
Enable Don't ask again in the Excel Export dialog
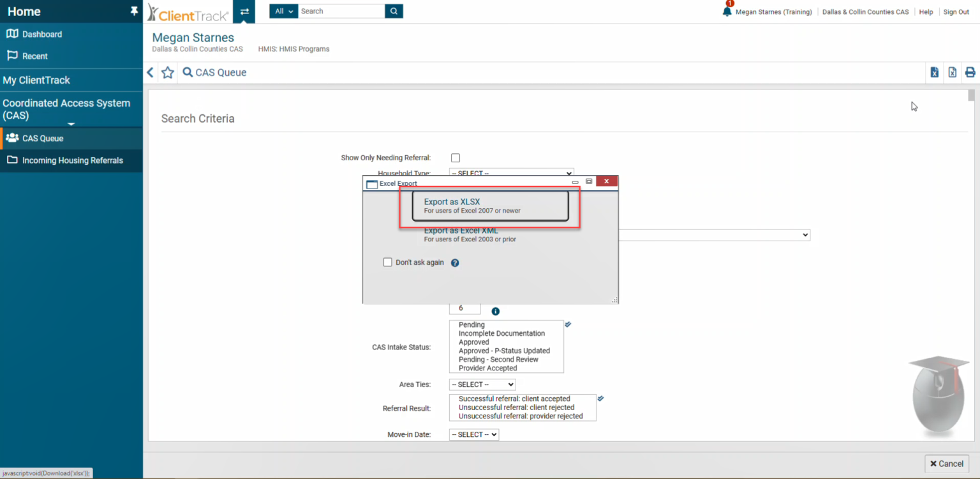[387, 262]
